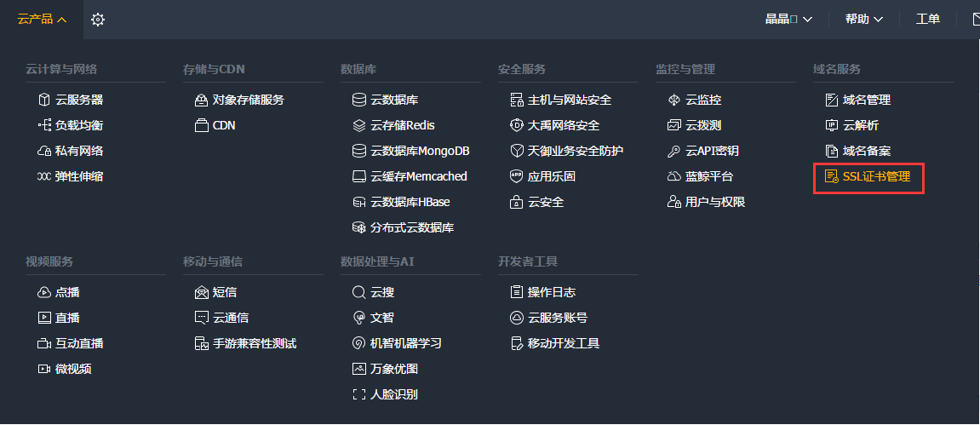Select 云解析 under 域名服务
980x425 pixels.
coord(861,125)
